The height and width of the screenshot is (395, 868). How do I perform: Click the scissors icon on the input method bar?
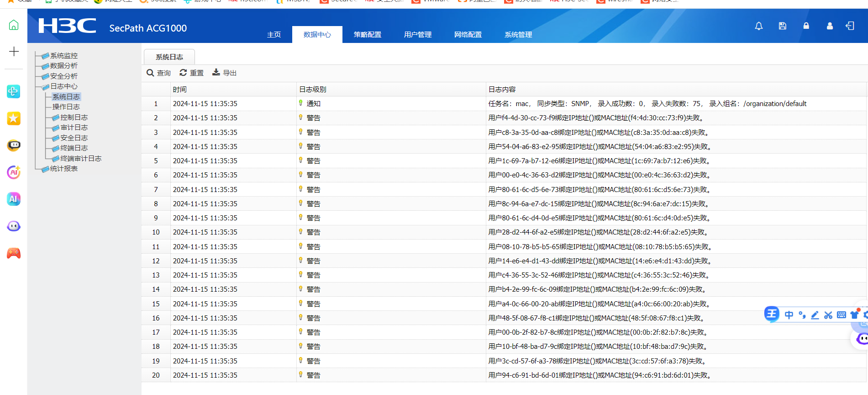coord(828,315)
